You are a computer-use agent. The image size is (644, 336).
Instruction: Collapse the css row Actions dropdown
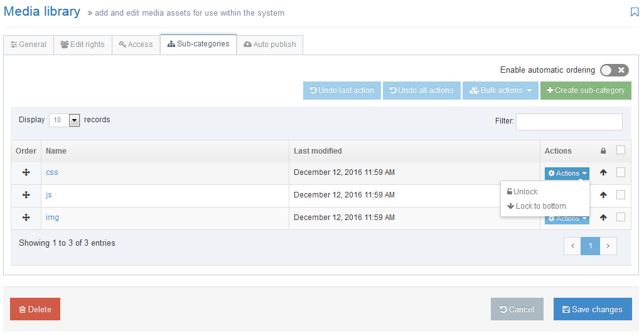[x=567, y=173]
